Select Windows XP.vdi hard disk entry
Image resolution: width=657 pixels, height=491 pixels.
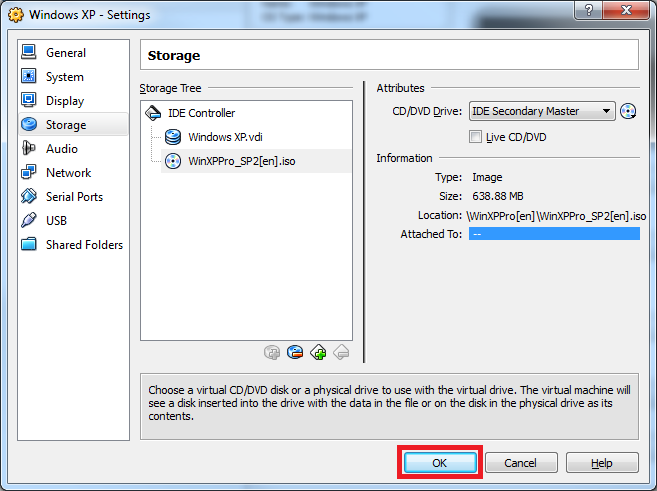(x=225, y=137)
